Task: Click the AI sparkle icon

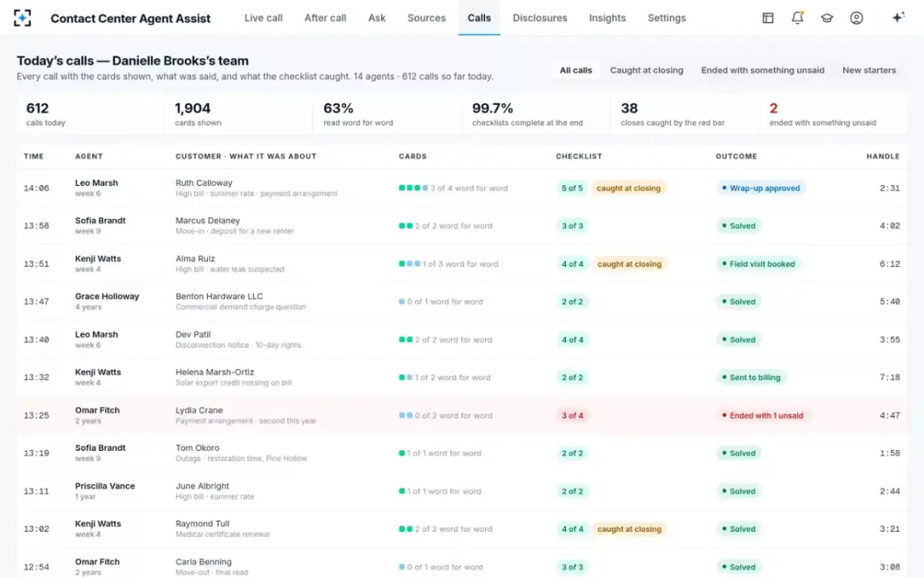Action: click(x=898, y=18)
